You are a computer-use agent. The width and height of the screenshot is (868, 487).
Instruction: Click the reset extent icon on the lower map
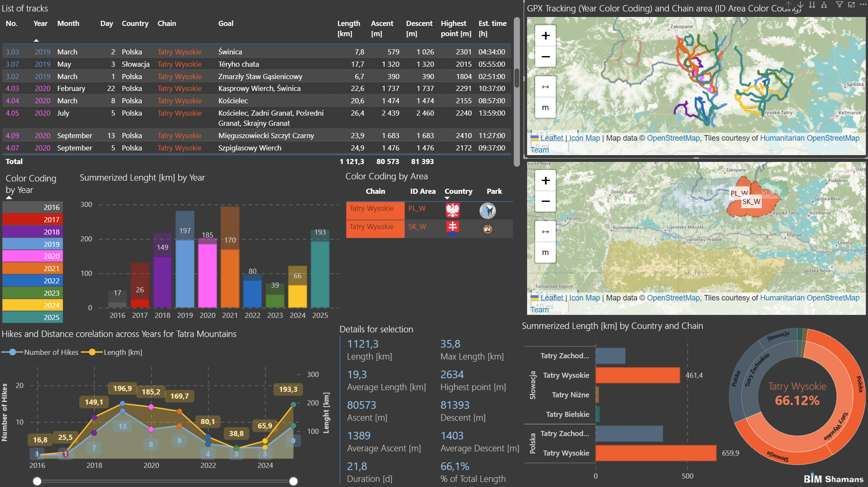[x=545, y=231]
